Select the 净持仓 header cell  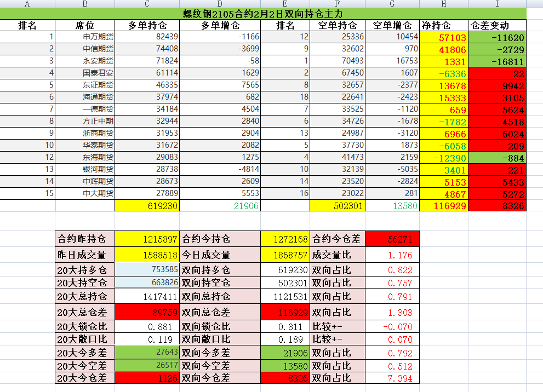[444, 25]
